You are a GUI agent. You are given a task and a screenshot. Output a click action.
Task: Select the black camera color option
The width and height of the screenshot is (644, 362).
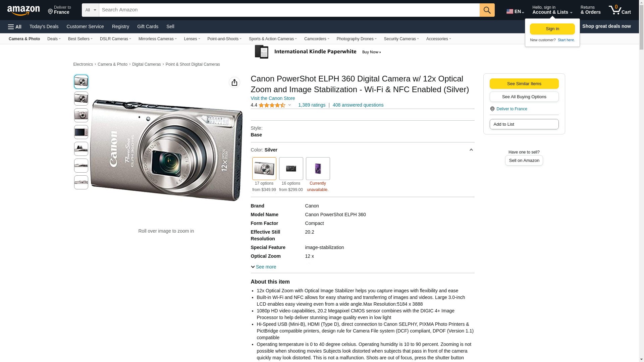(x=291, y=169)
